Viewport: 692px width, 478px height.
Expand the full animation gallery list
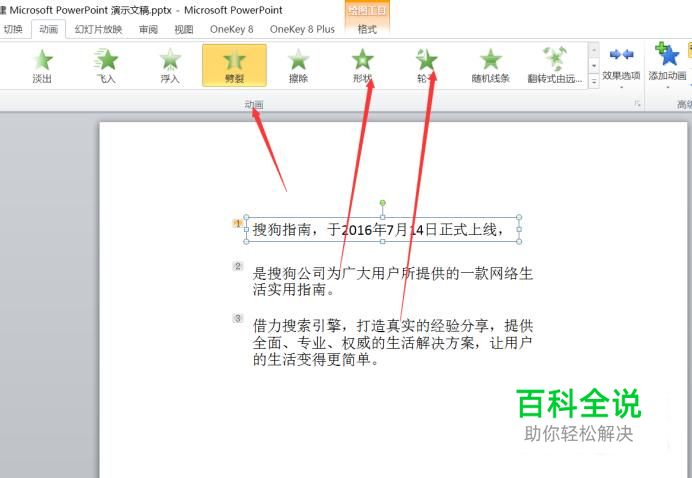tap(594, 81)
